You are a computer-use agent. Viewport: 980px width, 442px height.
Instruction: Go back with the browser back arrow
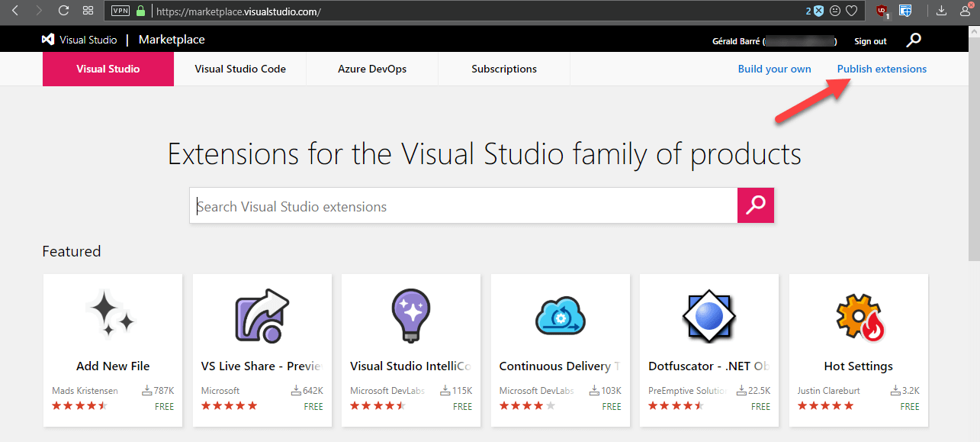pyautogui.click(x=15, y=11)
